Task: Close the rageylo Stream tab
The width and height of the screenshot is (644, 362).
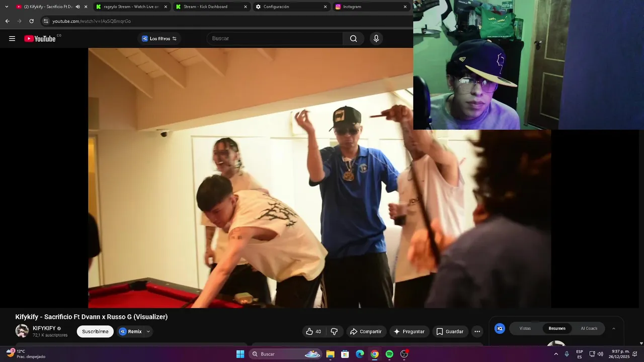Action: 166,7
